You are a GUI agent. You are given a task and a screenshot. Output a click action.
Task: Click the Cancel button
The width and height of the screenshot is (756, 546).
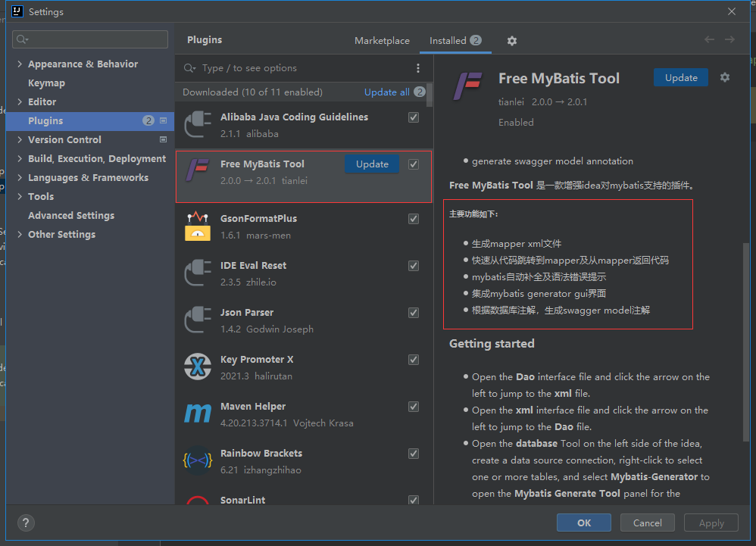pos(647,523)
